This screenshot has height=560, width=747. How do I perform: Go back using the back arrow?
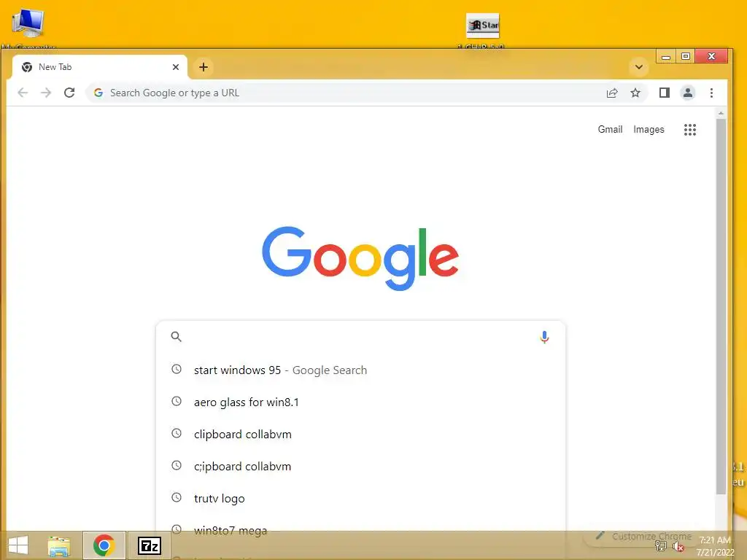click(x=23, y=93)
